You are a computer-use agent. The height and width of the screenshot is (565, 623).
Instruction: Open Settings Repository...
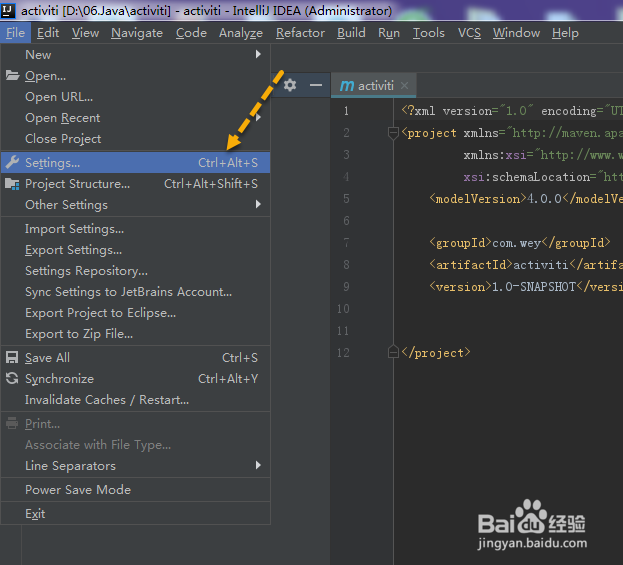135,271
